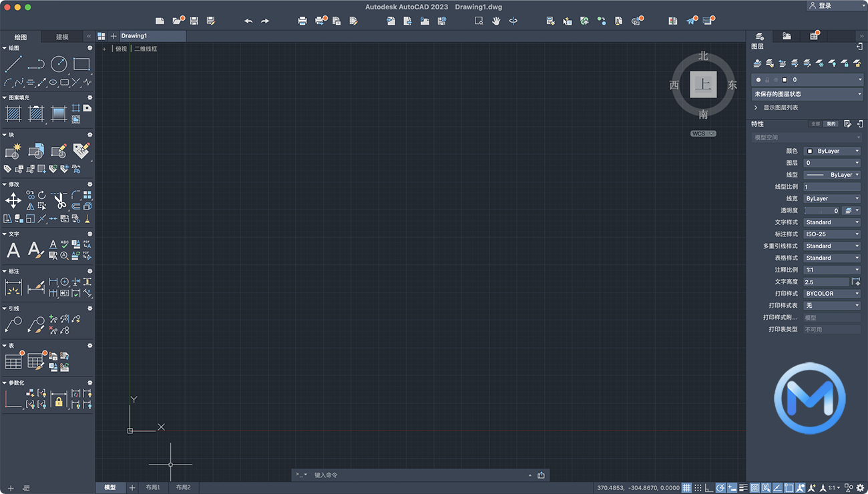Select the Ellipse tool in the 绘图 panel
868x494 pixels.
[53, 83]
